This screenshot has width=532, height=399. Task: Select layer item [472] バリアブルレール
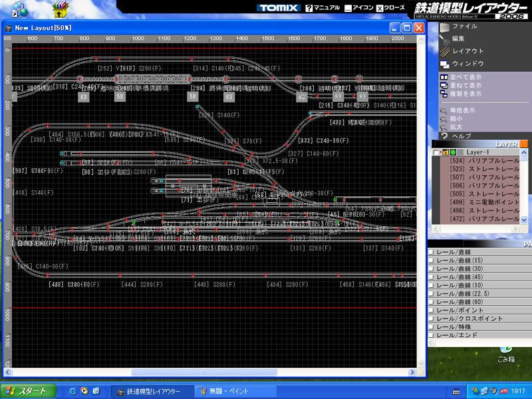tap(485, 219)
